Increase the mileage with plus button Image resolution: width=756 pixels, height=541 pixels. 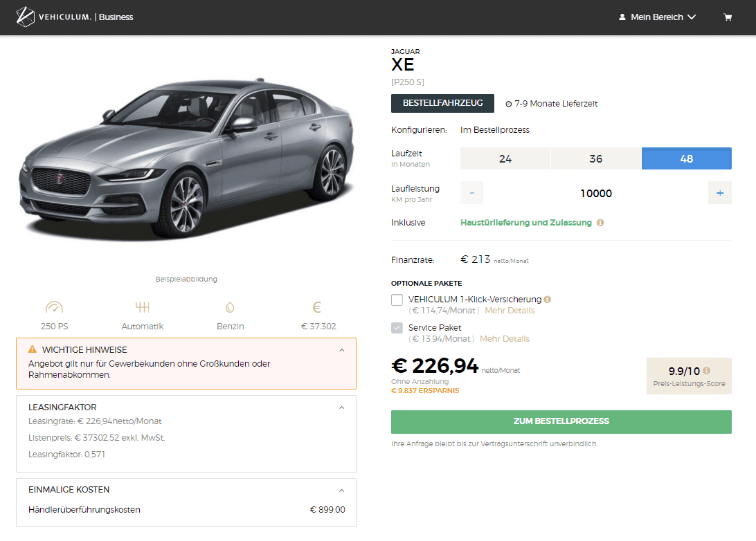[x=720, y=193]
